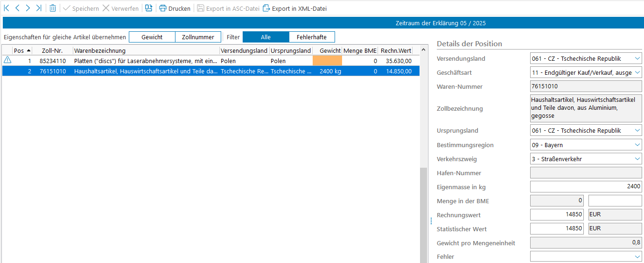The width and height of the screenshot is (644, 263).
Task: Click the Eigenmasse in kg field
Action: pyautogui.click(x=586, y=187)
